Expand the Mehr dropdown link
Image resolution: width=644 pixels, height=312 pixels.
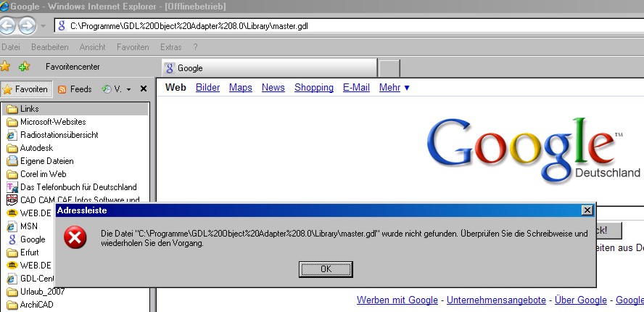point(395,88)
